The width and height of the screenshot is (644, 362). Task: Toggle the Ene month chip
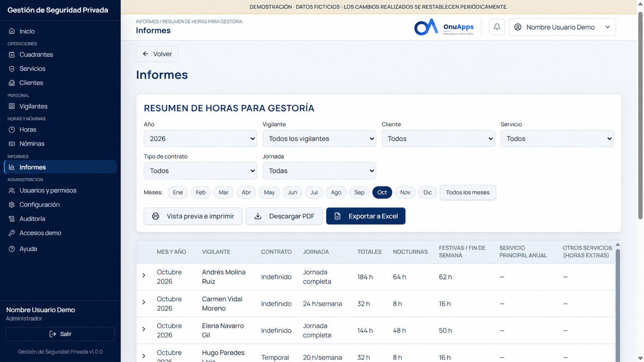[x=178, y=193]
